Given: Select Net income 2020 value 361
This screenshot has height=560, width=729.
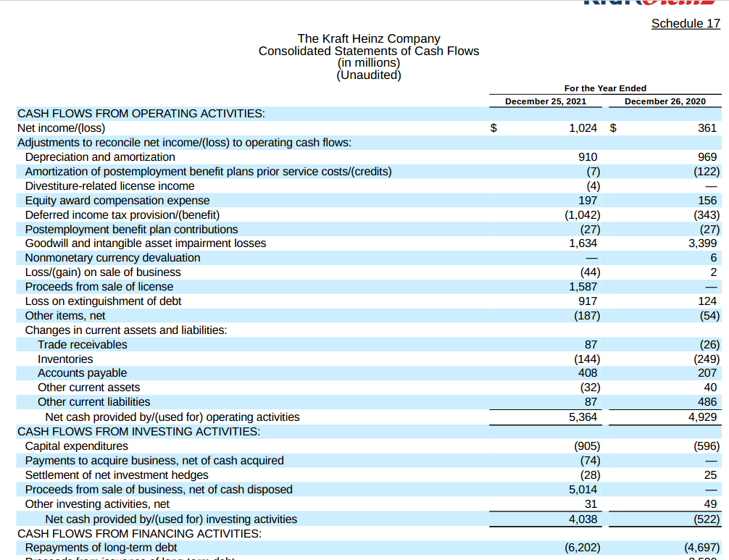Looking at the screenshot, I should coord(707,128).
